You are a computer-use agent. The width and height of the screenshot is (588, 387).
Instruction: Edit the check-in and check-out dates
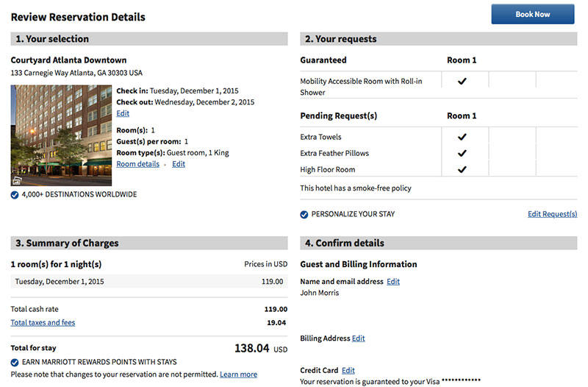pos(123,113)
